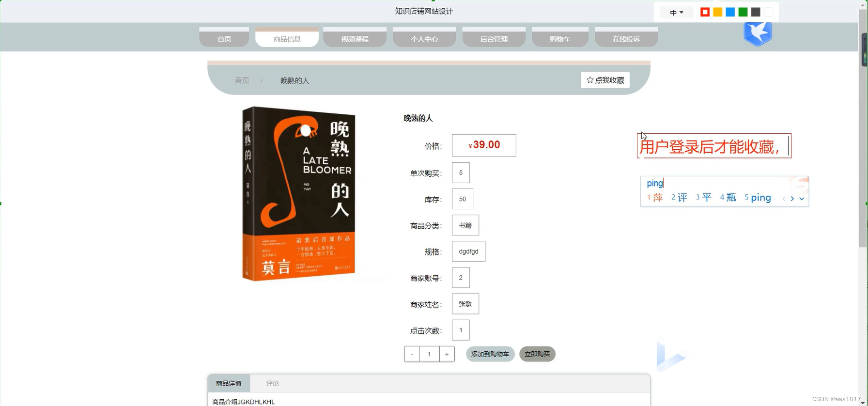This screenshot has width=868, height=406.
Task: Focus the quantity input field
Action: coord(429,354)
